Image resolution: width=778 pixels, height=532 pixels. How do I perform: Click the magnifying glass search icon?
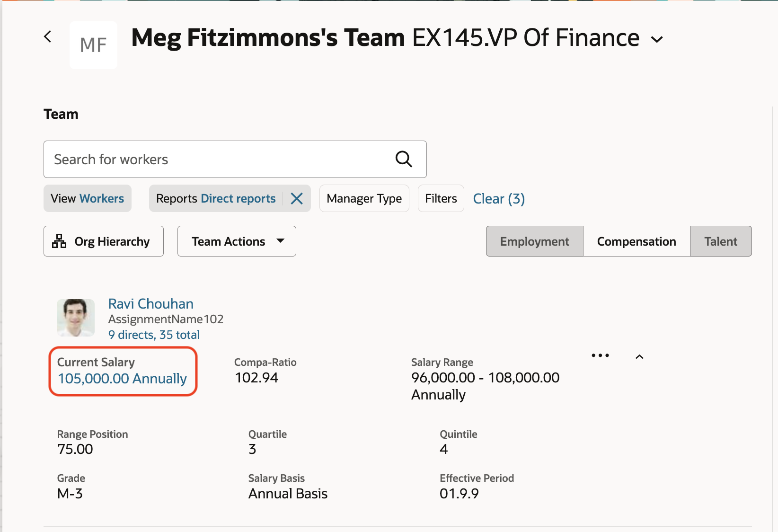point(403,160)
